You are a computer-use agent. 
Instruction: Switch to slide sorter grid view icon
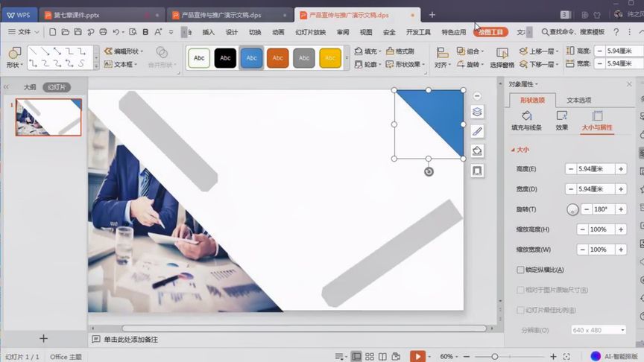[369, 357]
